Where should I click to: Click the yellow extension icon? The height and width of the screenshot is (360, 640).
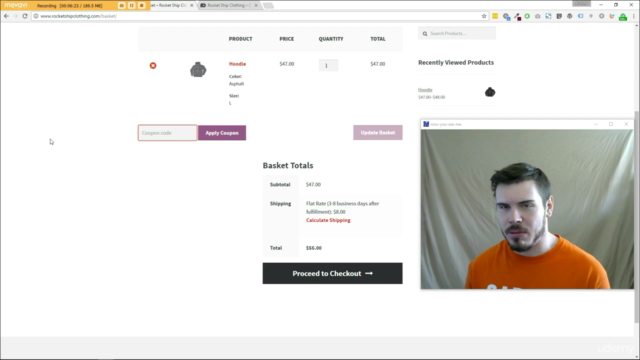[x=495, y=16]
